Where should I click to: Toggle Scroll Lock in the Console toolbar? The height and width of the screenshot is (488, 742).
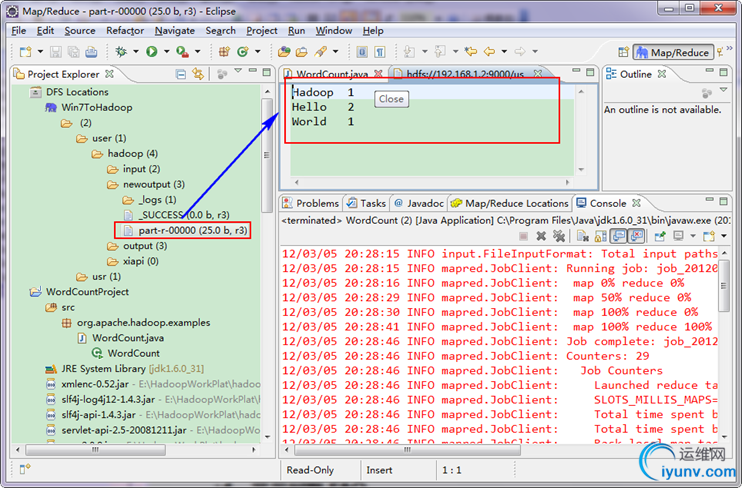pyautogui.click(x=599, y=236)
